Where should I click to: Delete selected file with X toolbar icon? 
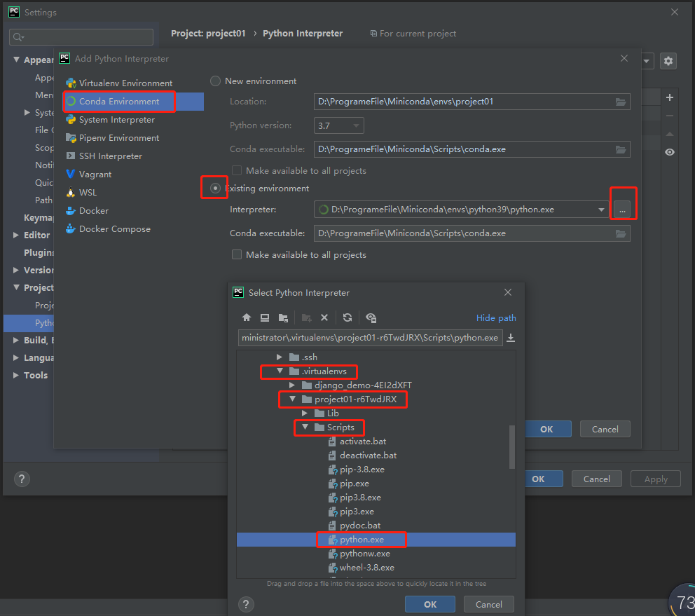(x=324, y=317)
